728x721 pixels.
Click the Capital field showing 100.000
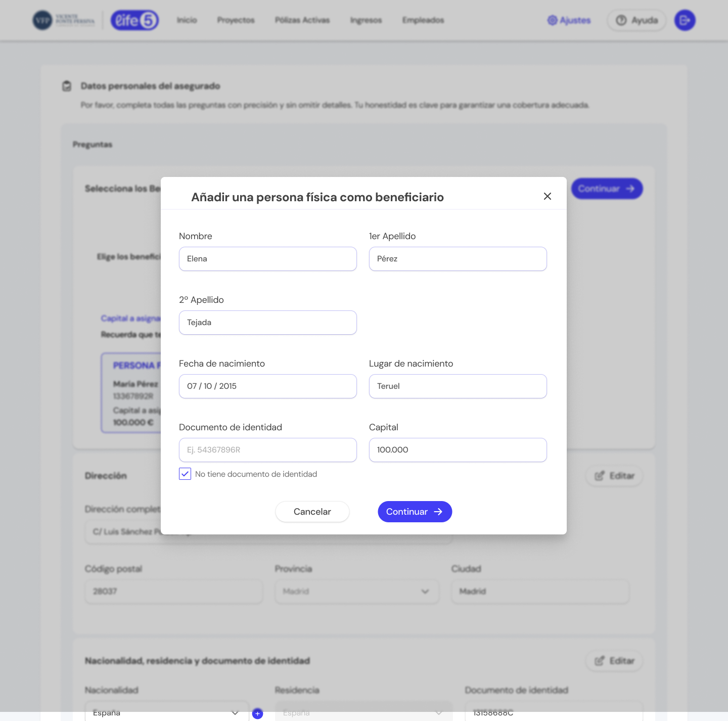pyautogui.click(x=458, y=450)
